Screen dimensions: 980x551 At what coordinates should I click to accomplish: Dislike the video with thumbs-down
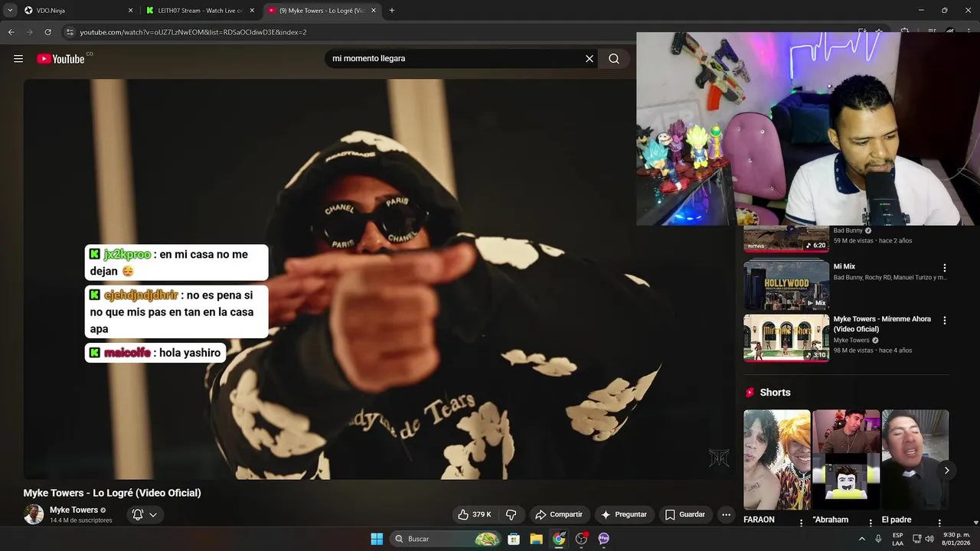pyautogui.click(x=511, y=514)
